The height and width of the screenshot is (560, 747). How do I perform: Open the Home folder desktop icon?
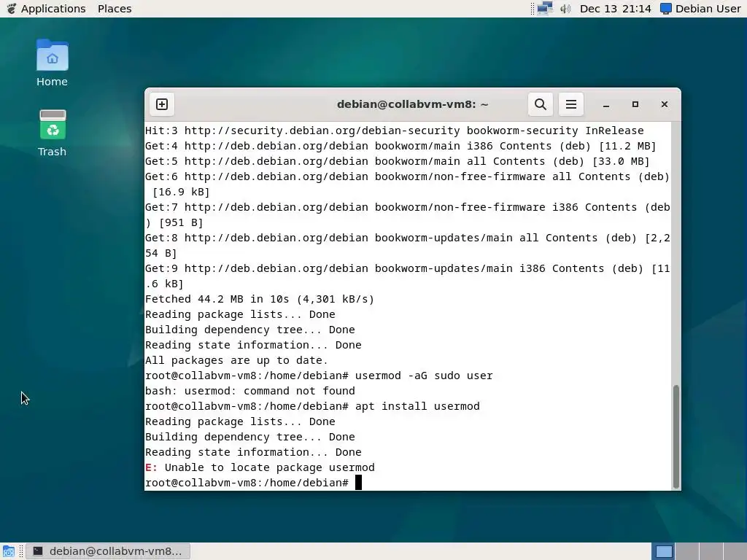(52, 63)
